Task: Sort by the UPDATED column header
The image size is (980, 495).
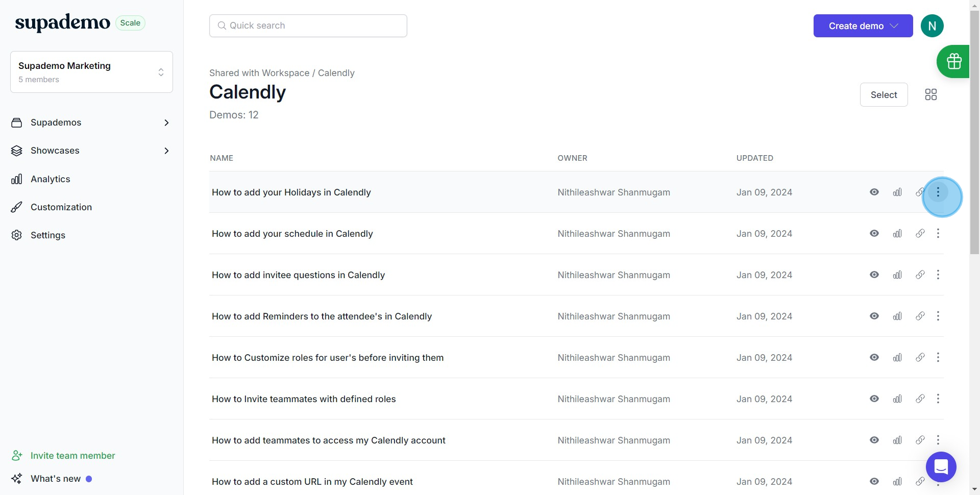Action: 754,158
